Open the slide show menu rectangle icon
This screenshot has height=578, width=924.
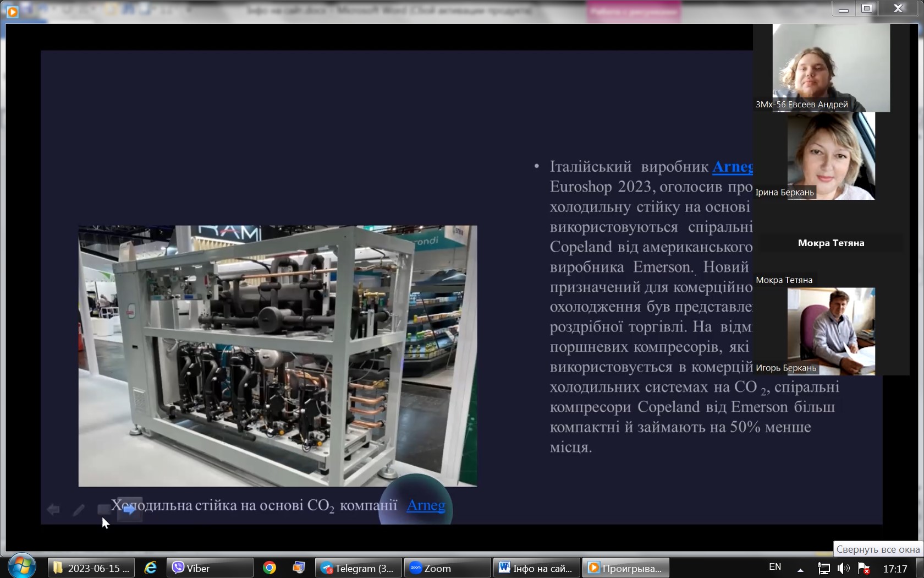click(103, 509)
